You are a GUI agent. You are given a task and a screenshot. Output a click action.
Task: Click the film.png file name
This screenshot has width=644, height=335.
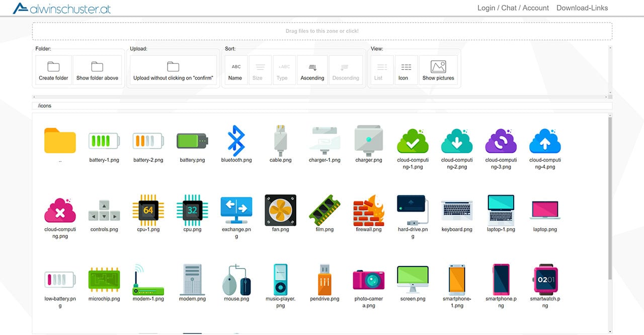pyautogui.click(x=325, y=230)
